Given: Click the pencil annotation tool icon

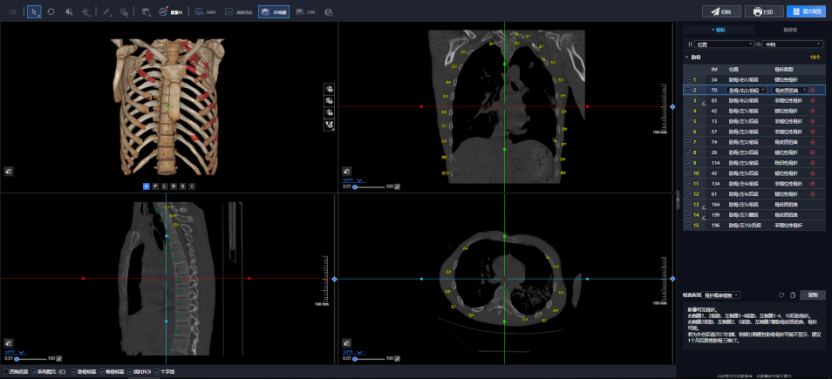Looking at the screenshot, I should [x=106, y=12].
